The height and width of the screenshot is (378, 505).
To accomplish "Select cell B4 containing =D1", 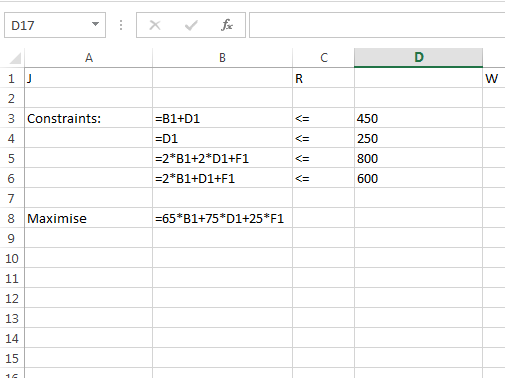I will coord(222,138).
